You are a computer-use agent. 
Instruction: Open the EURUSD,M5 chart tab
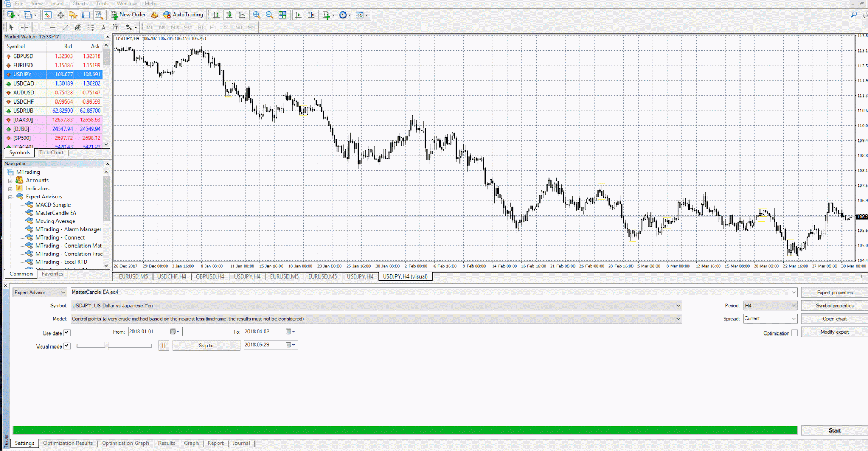[133, 276]
